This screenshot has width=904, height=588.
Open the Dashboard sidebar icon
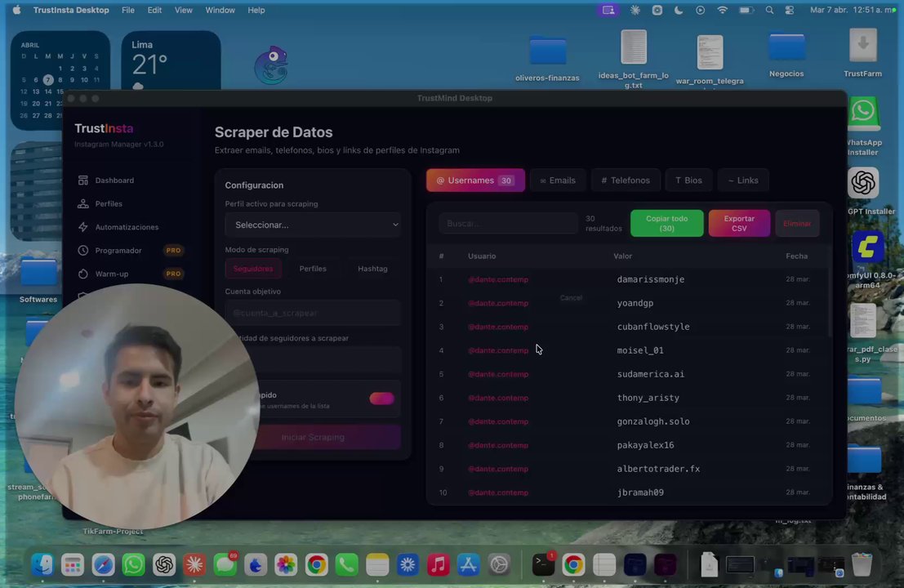83,180
